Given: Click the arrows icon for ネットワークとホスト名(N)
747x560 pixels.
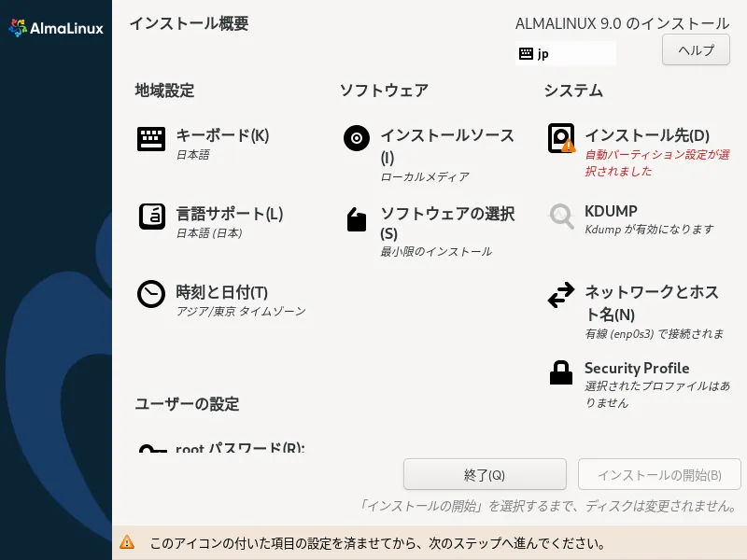Looking at the screenshot, I should [561, 295].
